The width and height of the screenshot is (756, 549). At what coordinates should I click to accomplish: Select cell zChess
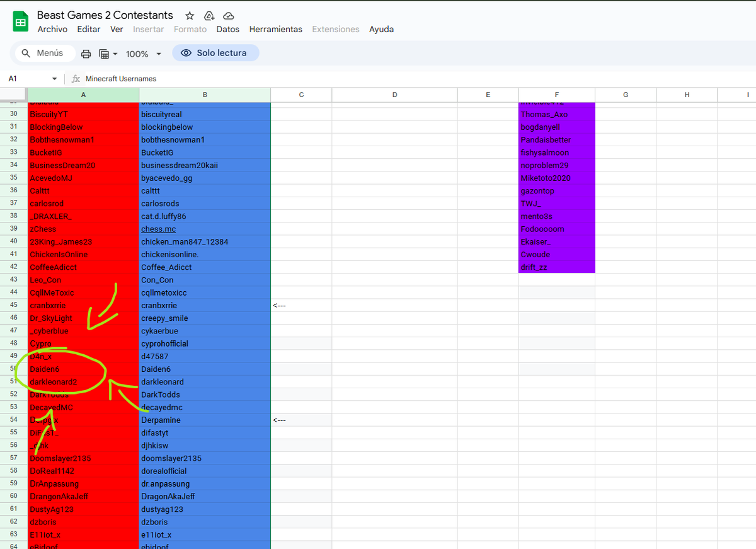tap(83, 229)
